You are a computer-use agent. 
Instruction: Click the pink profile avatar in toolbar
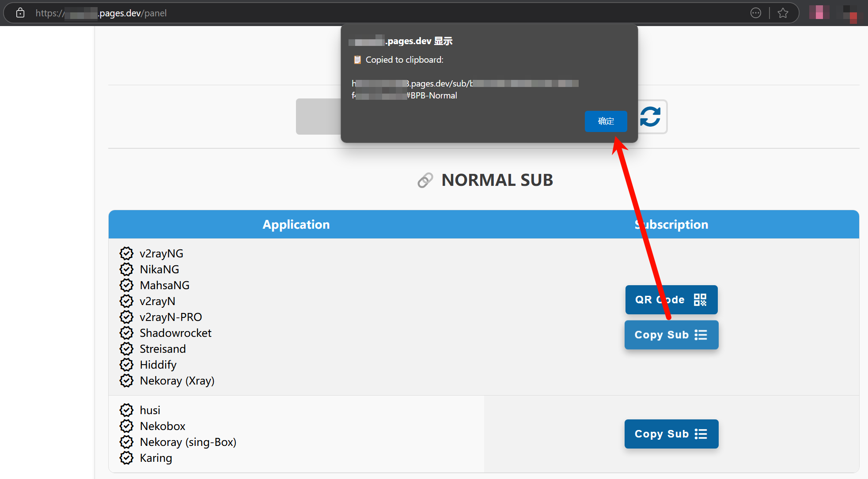pos(819,12)
